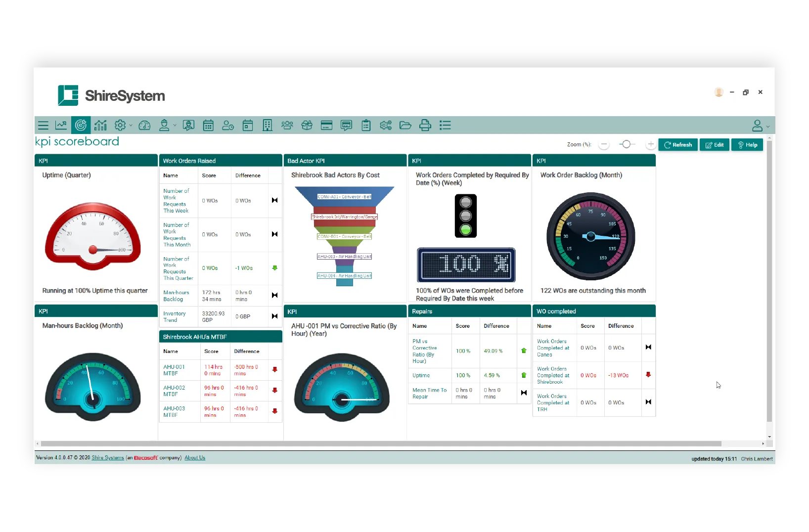Open the building sites icon

[x=268, y=126]
